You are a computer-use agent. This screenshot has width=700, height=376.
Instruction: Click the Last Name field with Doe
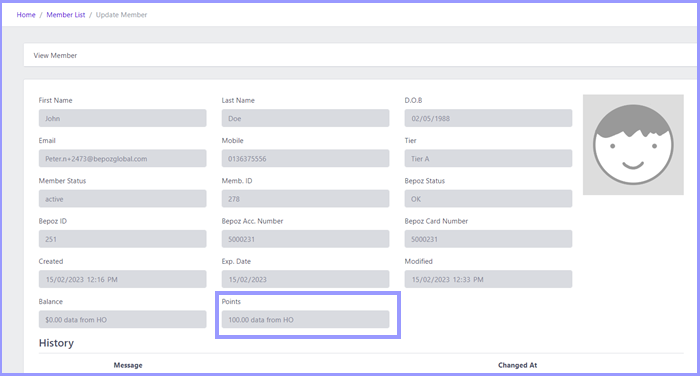(x=305, y=118)
